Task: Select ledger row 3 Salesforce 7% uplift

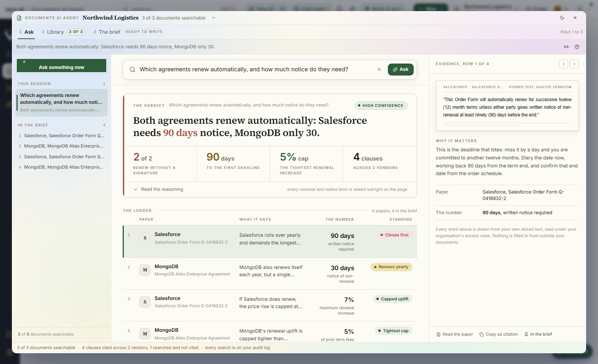Action: point(270,305)
